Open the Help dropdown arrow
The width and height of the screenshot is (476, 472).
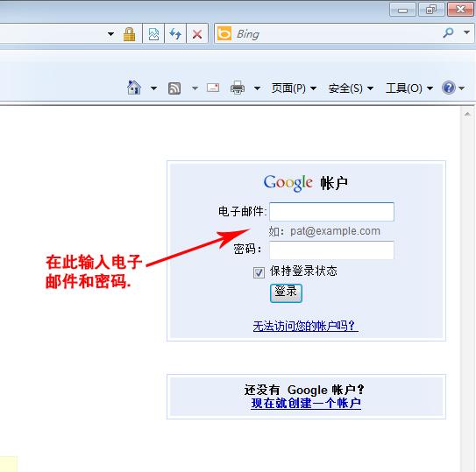461,88
